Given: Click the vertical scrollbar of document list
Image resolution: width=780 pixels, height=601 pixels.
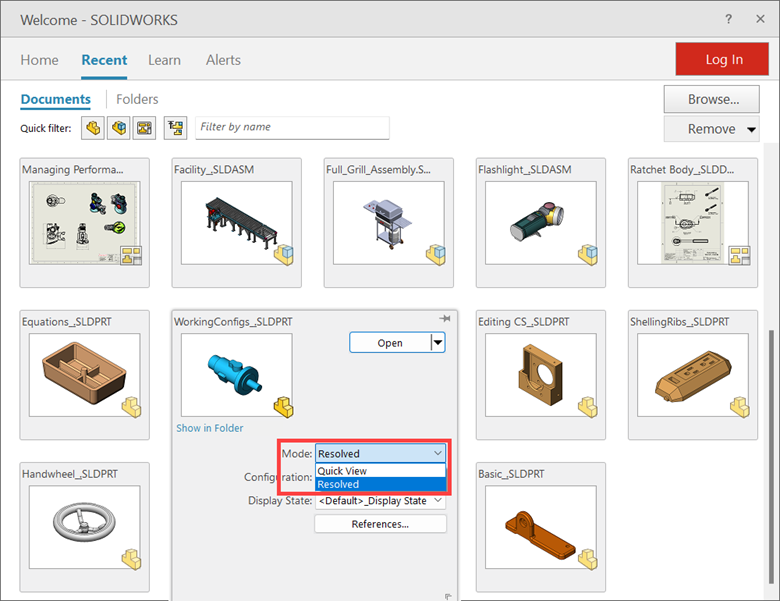Looking at the screenshot, I should pos(772,458).
